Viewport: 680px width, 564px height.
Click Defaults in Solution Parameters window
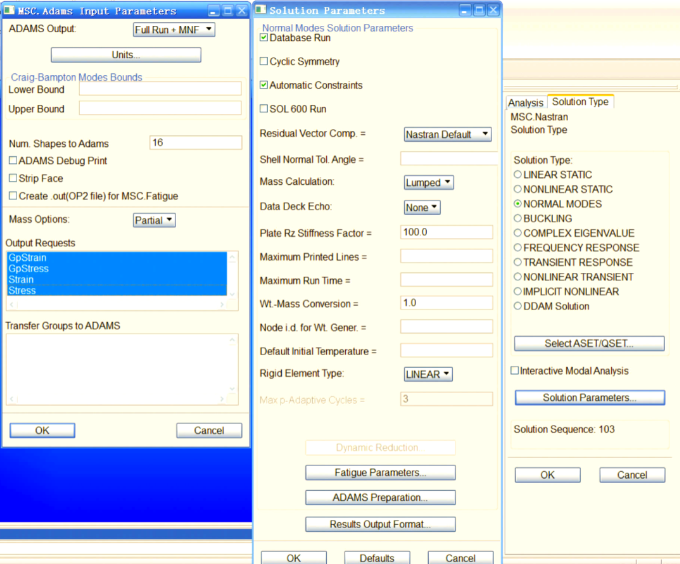pyautogui.click(x=377, y=557)
